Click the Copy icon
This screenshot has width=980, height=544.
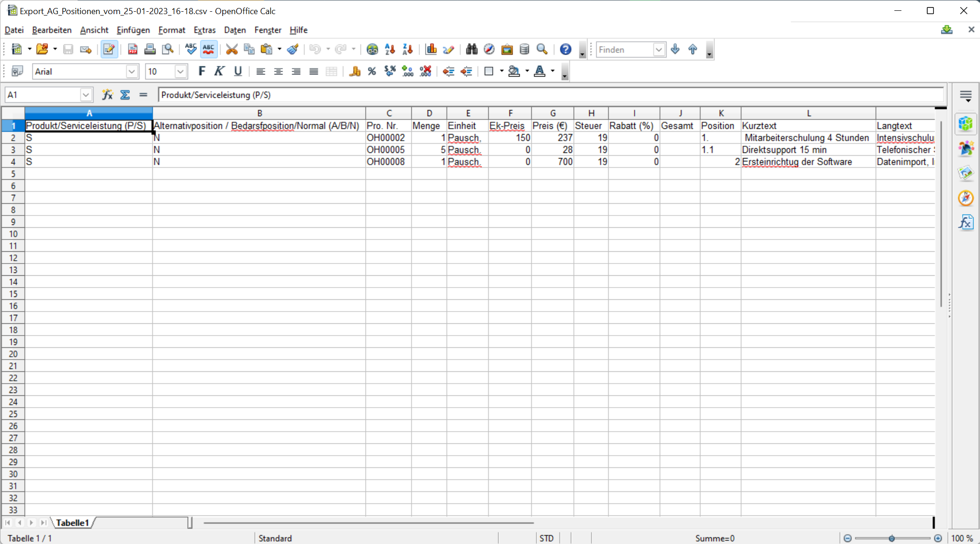click(x=249, y=49)
